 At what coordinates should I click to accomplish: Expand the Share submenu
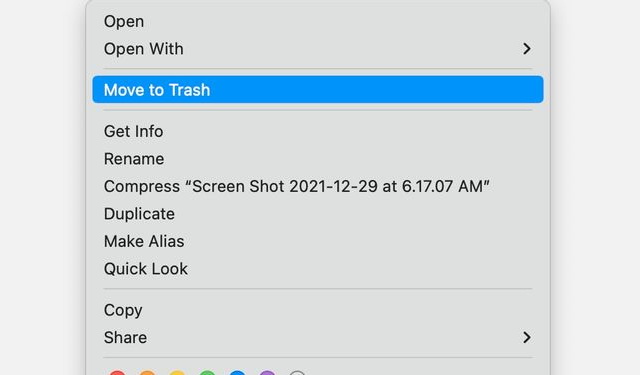[318, 337]
